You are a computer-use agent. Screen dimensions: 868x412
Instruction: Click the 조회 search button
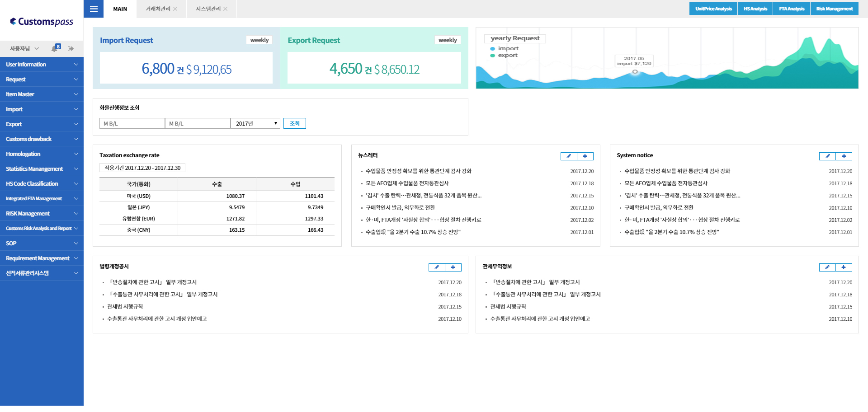coord(295,123)
